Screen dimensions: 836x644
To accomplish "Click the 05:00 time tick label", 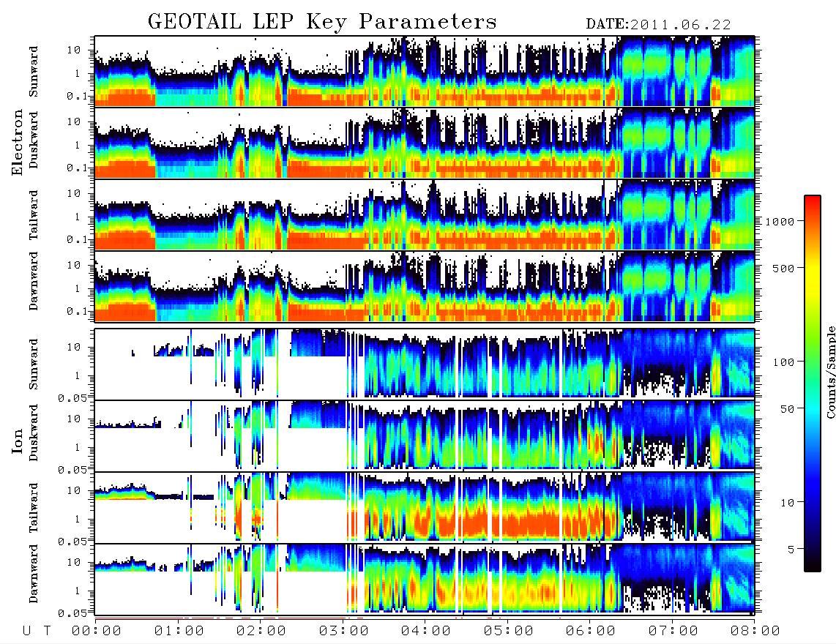I will pos(509,631).
